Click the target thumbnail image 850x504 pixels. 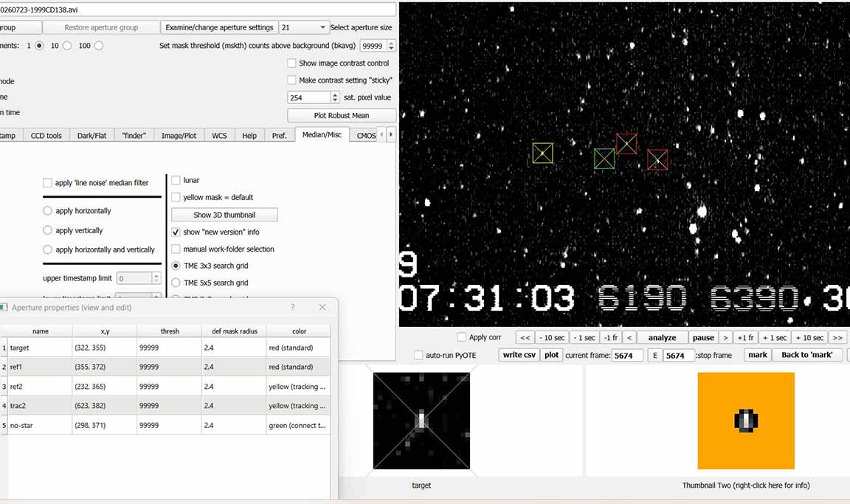tap(422, 421)
